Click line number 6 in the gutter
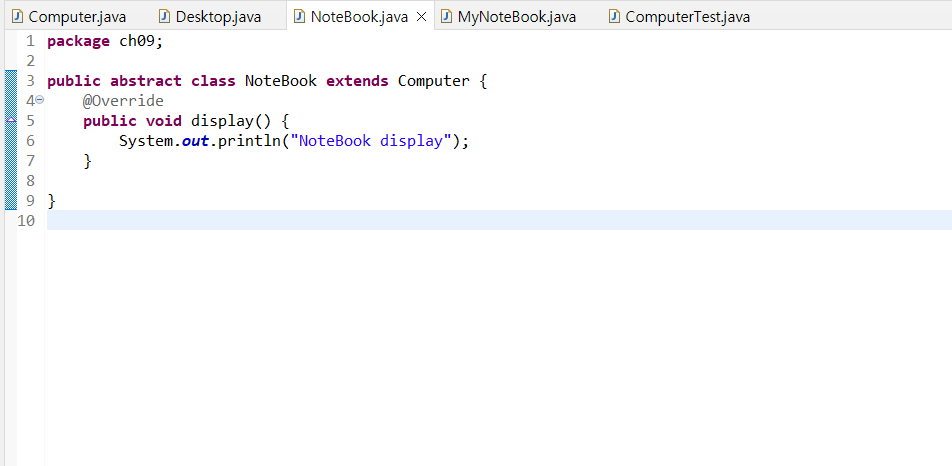 (30, 141)
